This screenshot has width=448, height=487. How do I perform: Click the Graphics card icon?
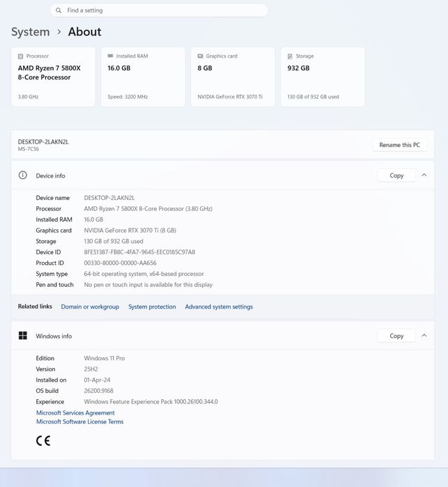click(201, 56)
